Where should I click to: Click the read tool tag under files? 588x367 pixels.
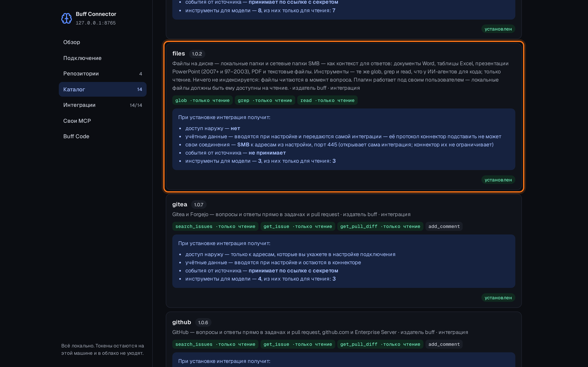click(327, 100)
